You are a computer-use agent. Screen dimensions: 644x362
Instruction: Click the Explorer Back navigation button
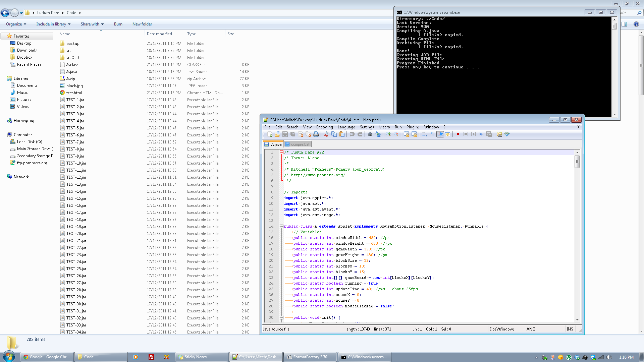5,13
